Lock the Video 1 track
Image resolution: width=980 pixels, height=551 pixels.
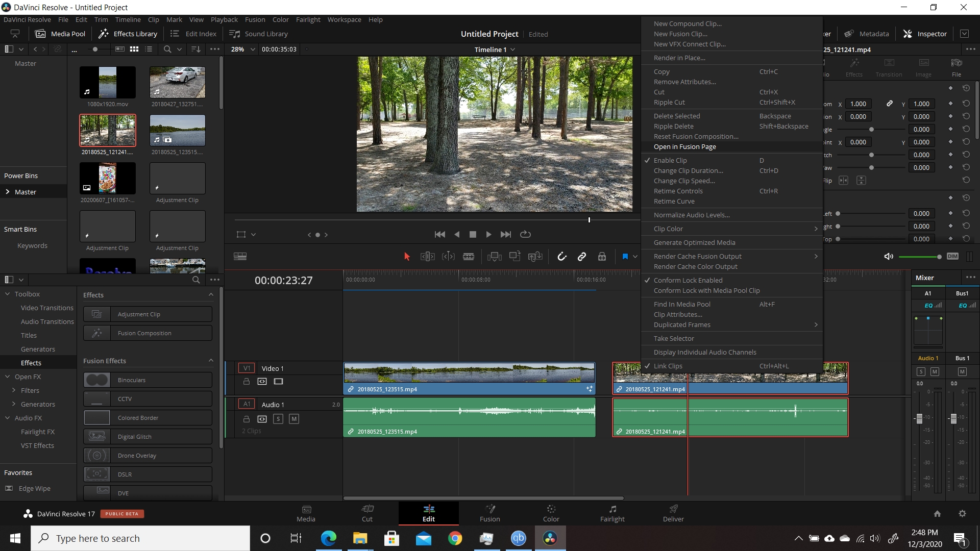pyautogui.click(x=246, y=382)
